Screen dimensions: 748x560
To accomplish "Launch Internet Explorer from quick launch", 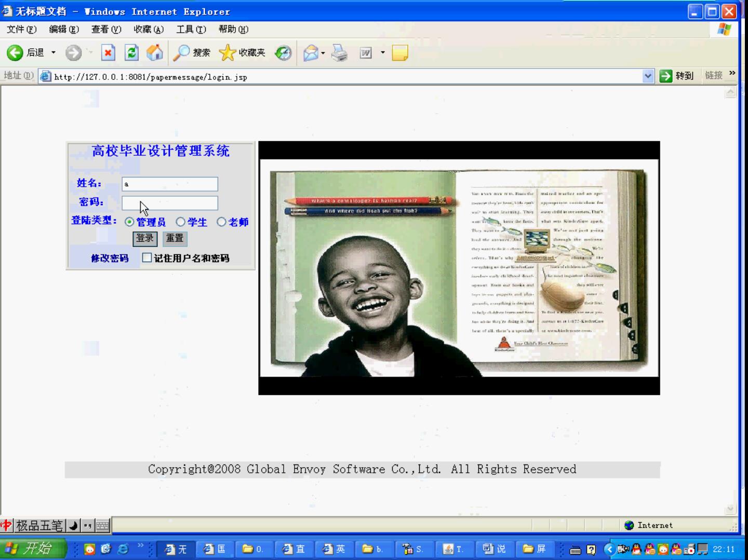I will 123,549.
